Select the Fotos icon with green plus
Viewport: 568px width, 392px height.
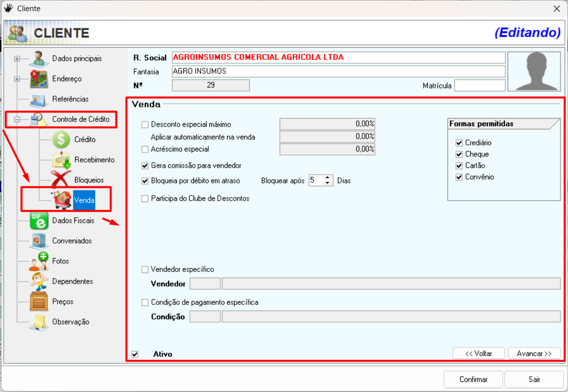pos(39,261)
